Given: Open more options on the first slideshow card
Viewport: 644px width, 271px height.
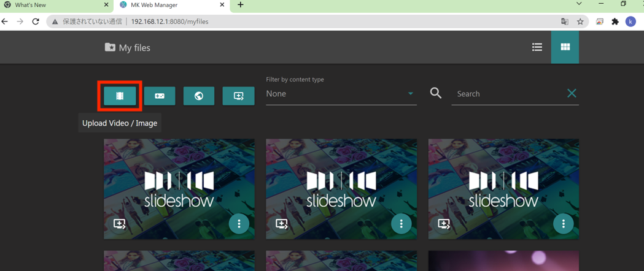Looking at the screenshot, I should tap(239, 223).
